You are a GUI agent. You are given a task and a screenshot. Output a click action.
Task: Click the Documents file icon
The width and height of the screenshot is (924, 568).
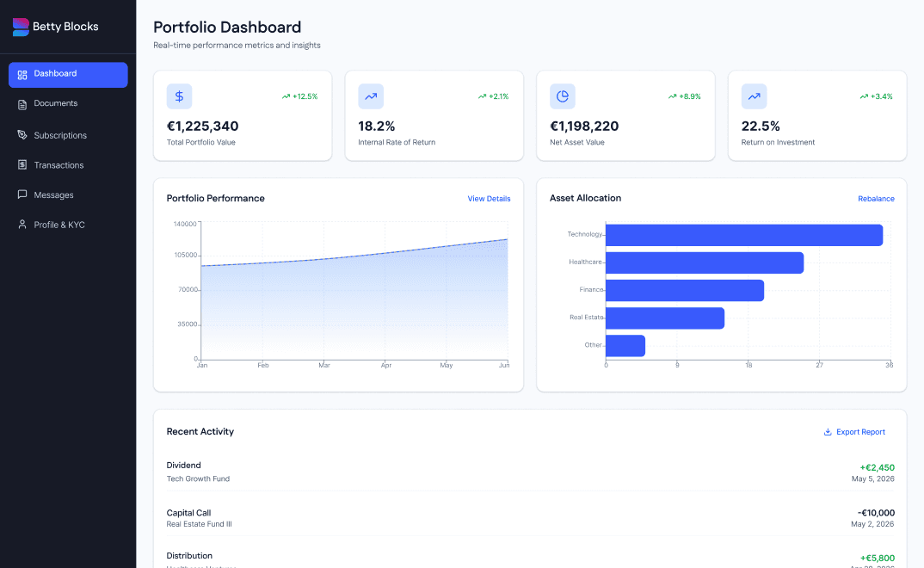pyautogui.click(x=22, y=104)
